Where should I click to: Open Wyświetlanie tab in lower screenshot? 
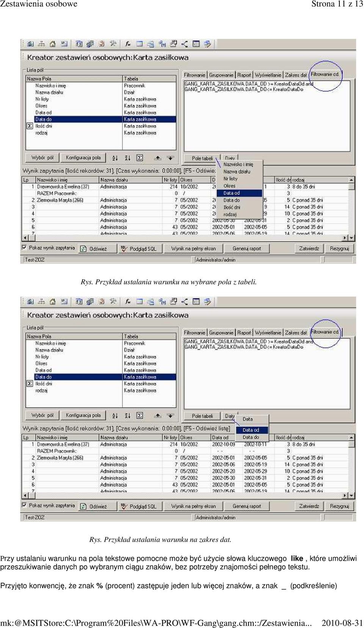[x=268, y=333]
